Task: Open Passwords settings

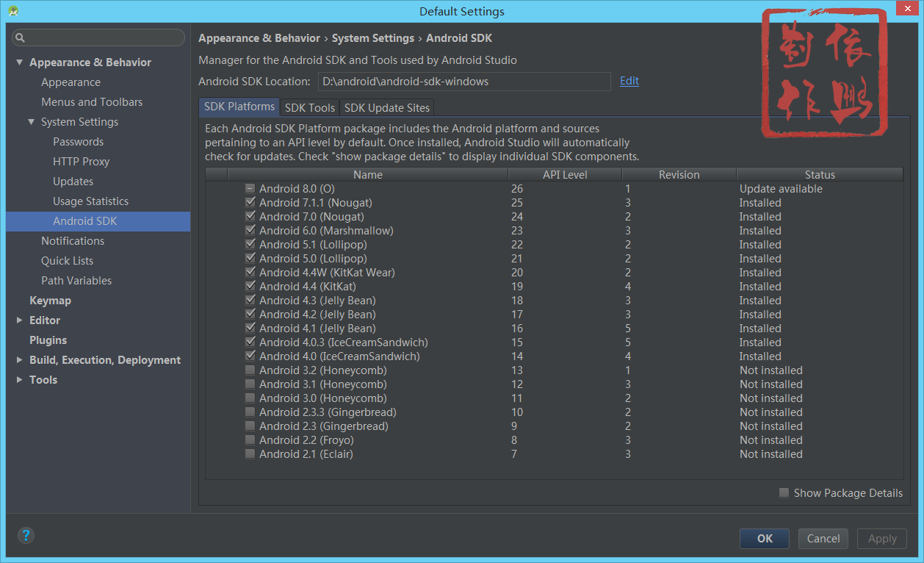Action: point(78,142)
